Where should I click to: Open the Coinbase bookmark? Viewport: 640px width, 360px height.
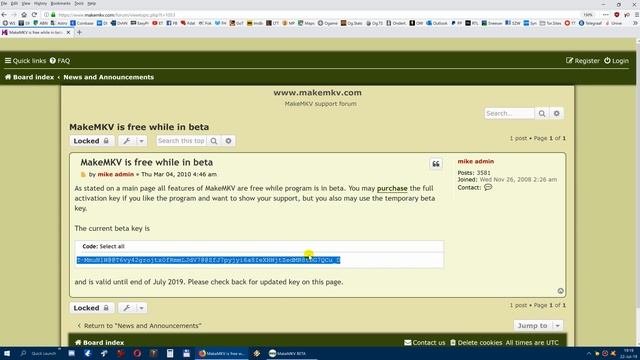(x=82, y=23)
